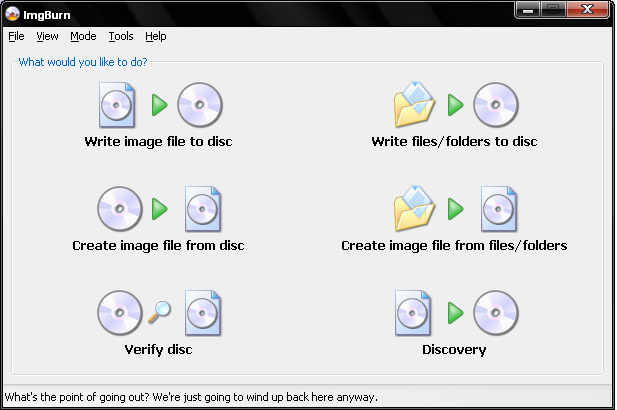Click green arrow in Discovery mode

click(x=456, y=313)
